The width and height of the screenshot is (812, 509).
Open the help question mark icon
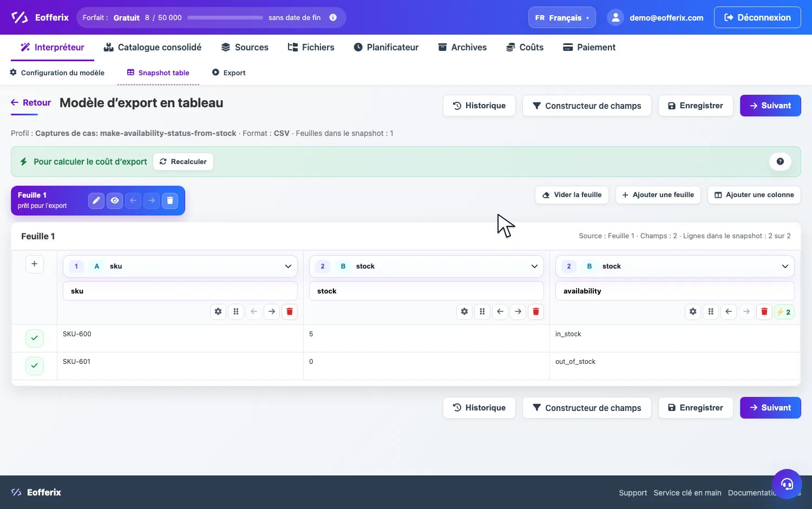tap(780, 161)
